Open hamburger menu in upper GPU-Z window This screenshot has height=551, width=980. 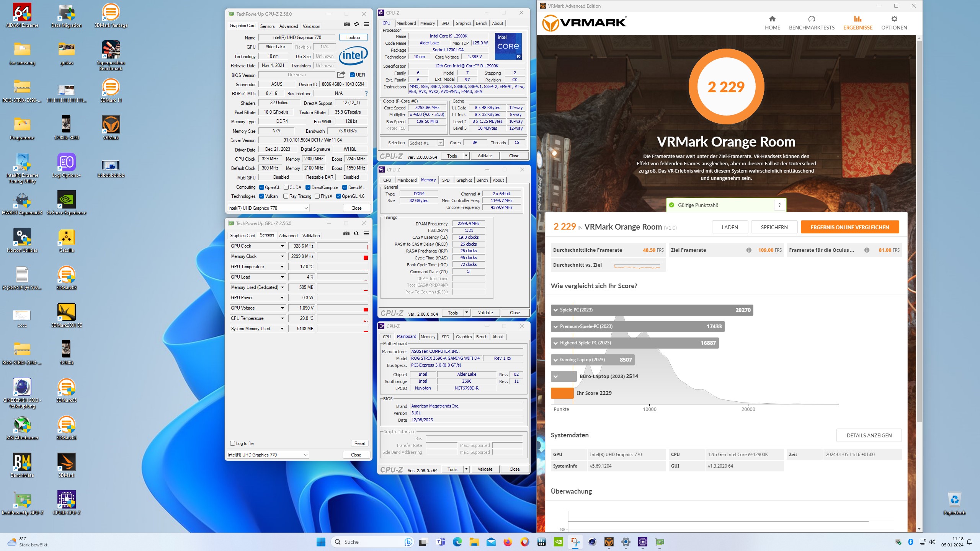point(366,24)
